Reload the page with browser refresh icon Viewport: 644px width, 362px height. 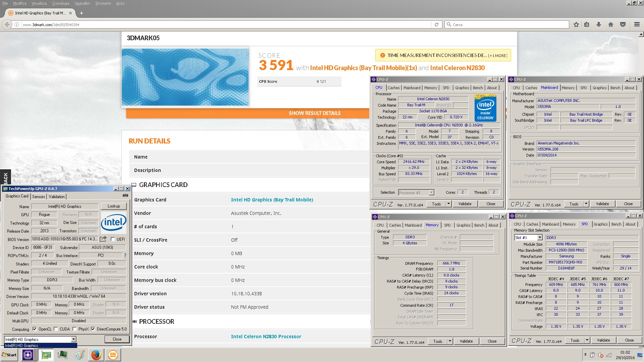(x=436, y=24)
